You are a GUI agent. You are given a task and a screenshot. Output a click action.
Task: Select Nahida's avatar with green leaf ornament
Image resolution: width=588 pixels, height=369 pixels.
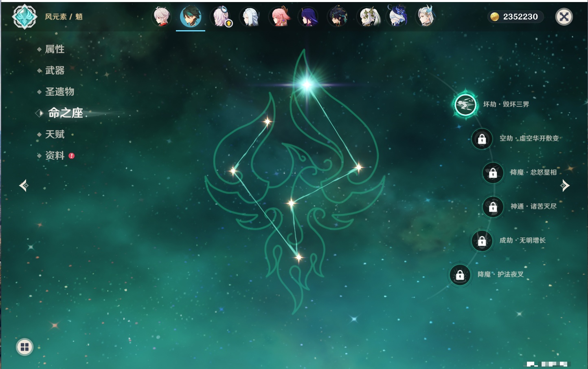[369, 17]
